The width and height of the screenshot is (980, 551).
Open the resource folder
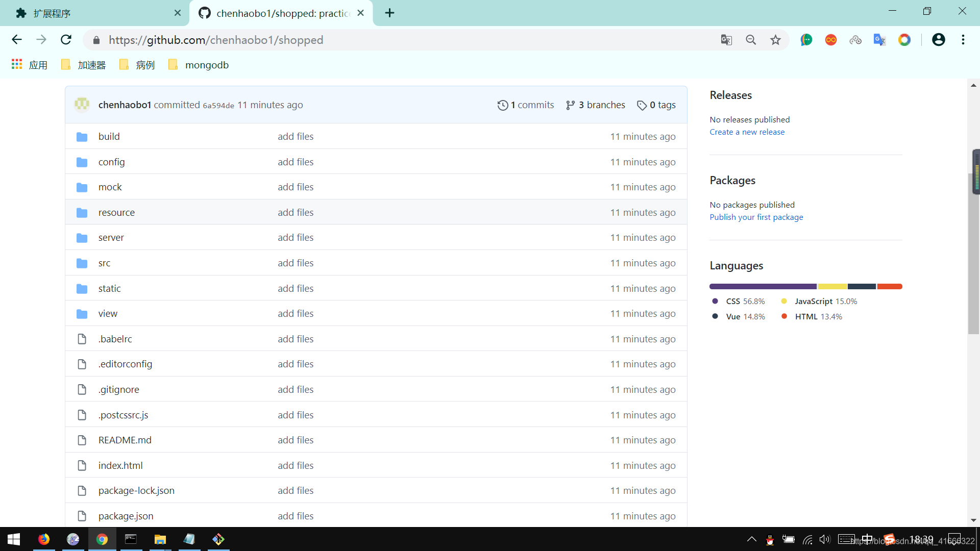coord(117,212)
